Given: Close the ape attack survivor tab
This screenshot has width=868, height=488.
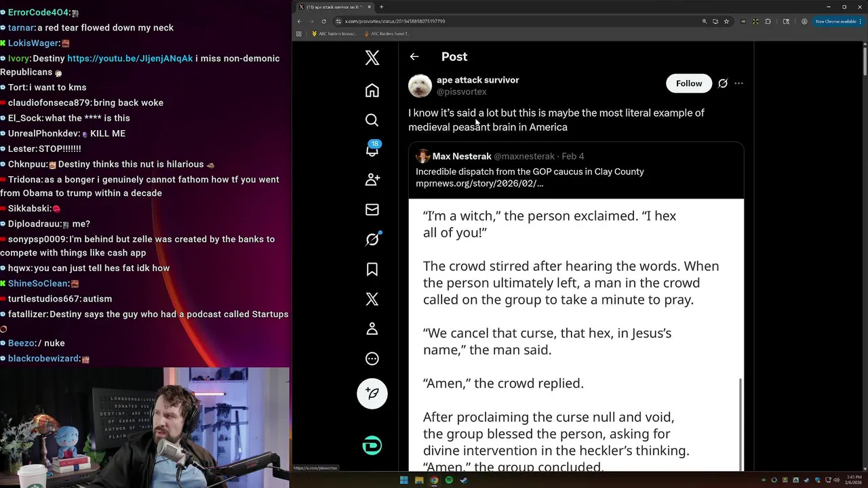Looking at the screenshot, I should (370, 7).
